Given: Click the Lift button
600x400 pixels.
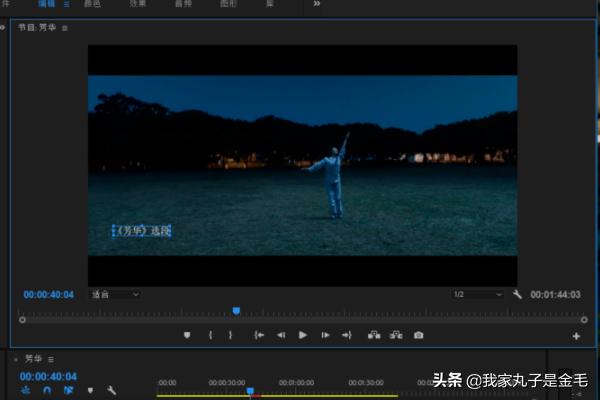Looking at the screenshot, I should tap(374, 336).
